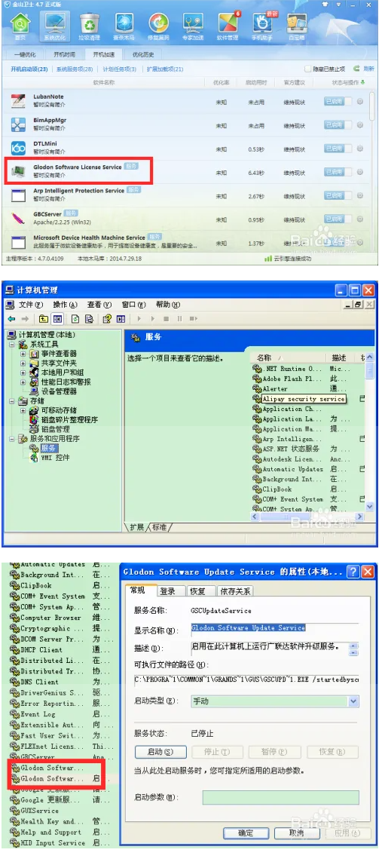Expand the 共享文件夹 tree node
Image resolution: width=382 pixels, height=868 pixels.
pos(23,363)
